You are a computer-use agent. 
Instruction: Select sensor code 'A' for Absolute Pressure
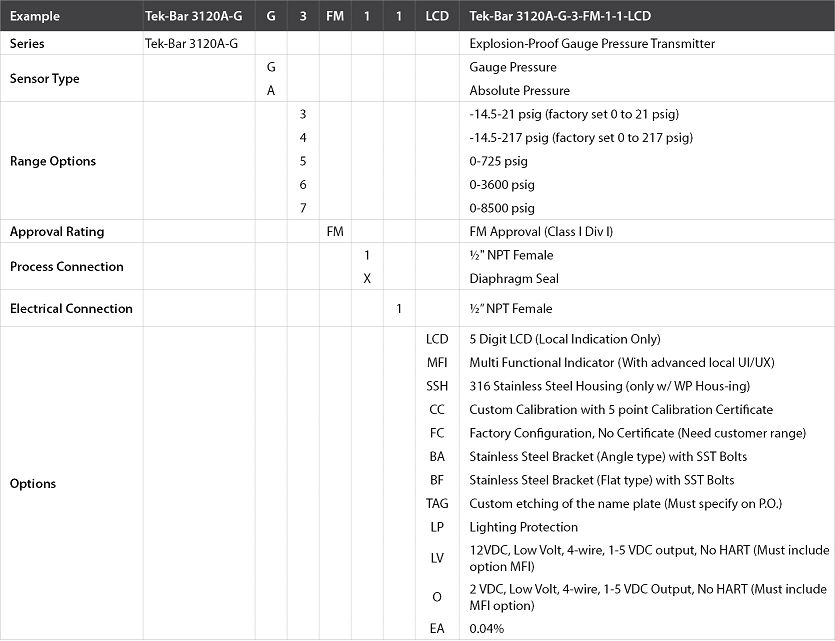point(271,91)
